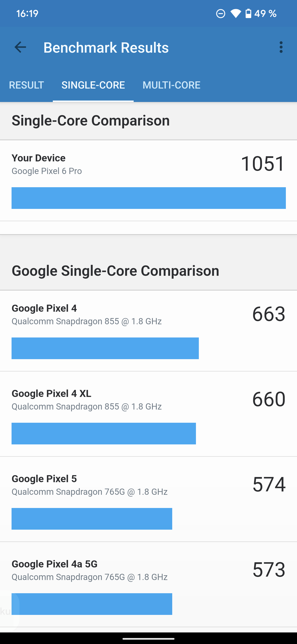Image resolution: width=297 pixels, height=644 pixels.
Task: Tap the score 663 for Pixel 4
Action: (x=268, y=314)
